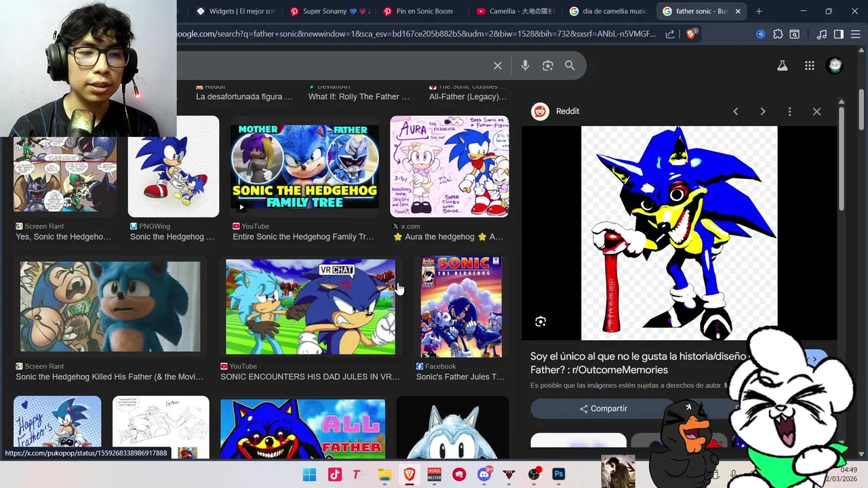Toggle the browser sidebar panel
868x488 pixels.
tap(838, 34)
